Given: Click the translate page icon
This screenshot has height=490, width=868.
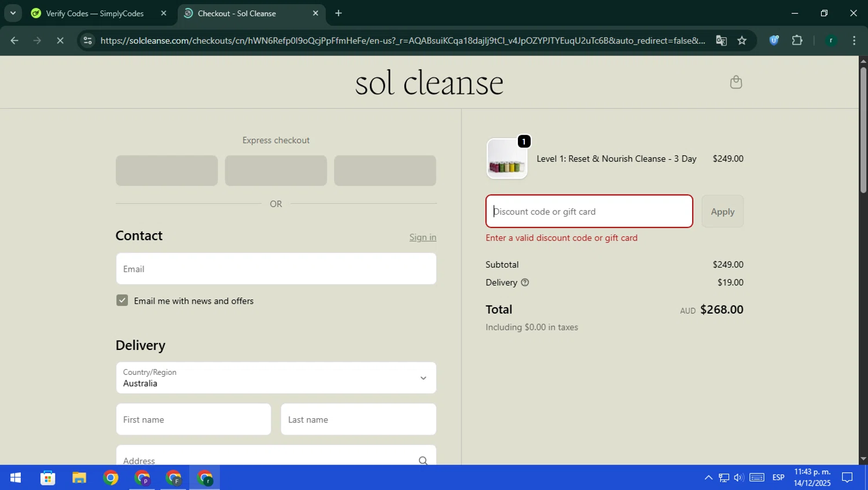Looking at the screenshot, I should [x=721, y=40].
